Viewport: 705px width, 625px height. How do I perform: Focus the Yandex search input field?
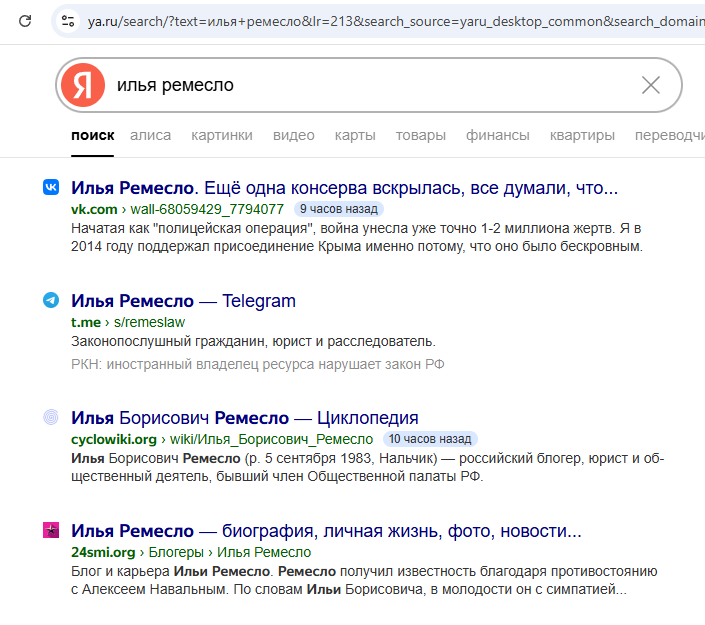pyautogui.click(x=370, y=85)
